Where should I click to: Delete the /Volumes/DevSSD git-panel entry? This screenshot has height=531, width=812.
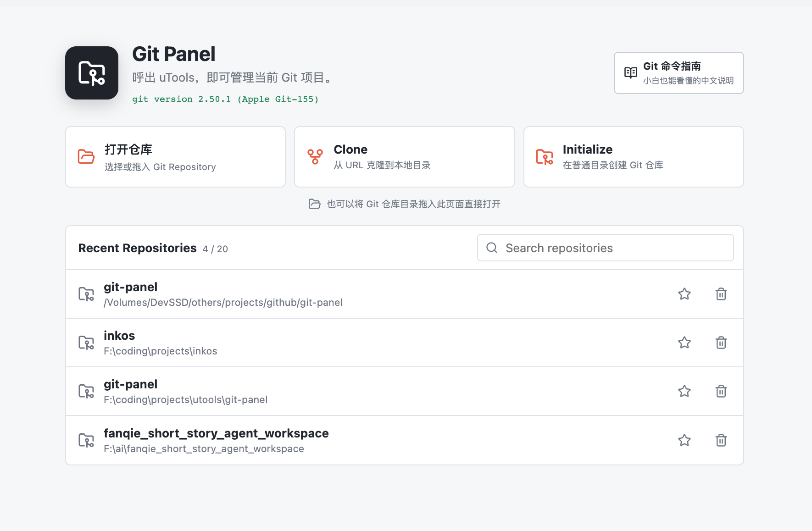(x=721, y=294)
